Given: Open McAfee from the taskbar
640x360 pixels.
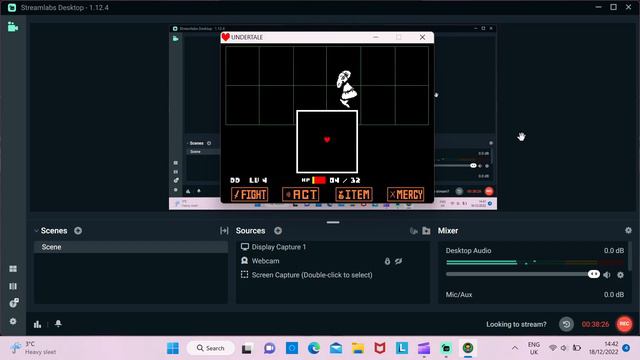Looking at the screenshot, I should click(380, 348).
